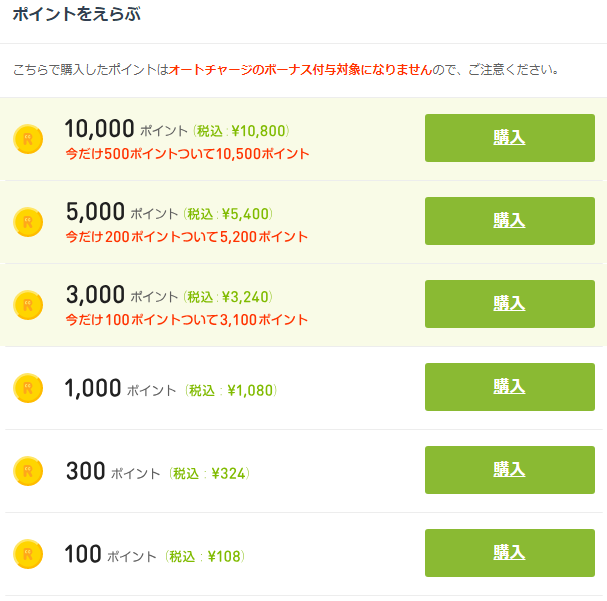Viewport: 607px width, 601px height.
Task: Select the coin icon for 3,000 points
Action: coord(28,305)
